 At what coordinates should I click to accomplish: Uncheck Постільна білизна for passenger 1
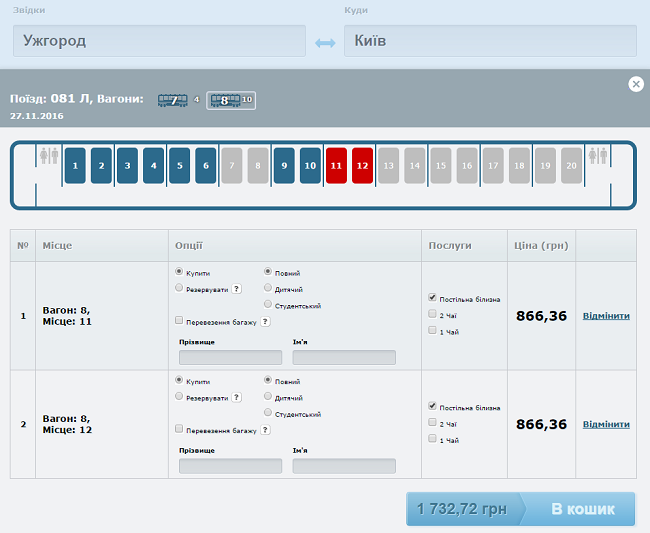click(x=431, y=298)
